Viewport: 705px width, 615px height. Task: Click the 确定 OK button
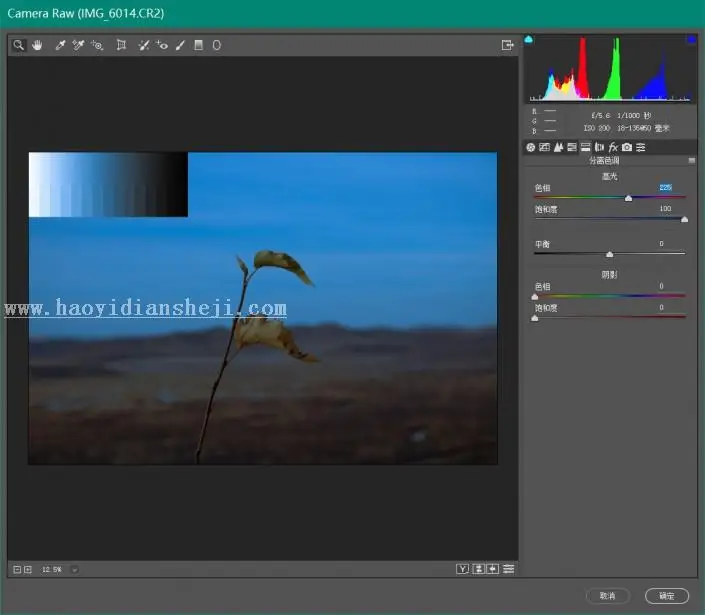pyautogui.click(x=667, y=596)
